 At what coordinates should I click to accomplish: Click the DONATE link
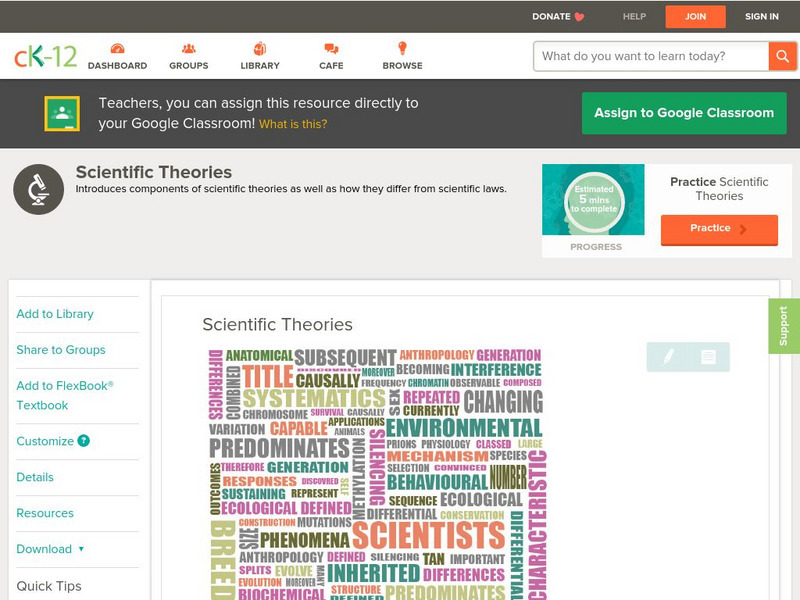[551, 17]
